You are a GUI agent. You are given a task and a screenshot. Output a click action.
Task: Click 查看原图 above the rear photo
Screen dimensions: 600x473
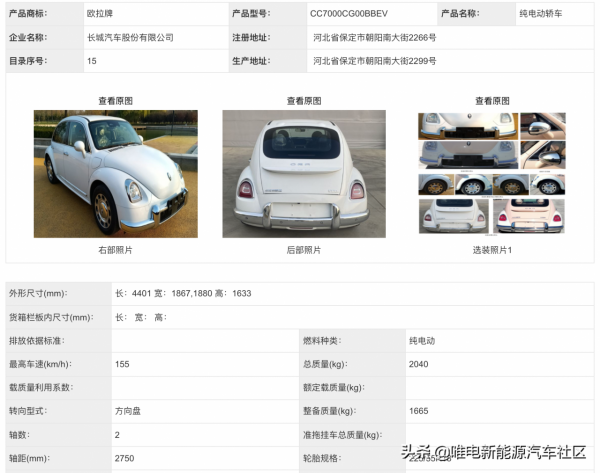[x=304, y=101]
